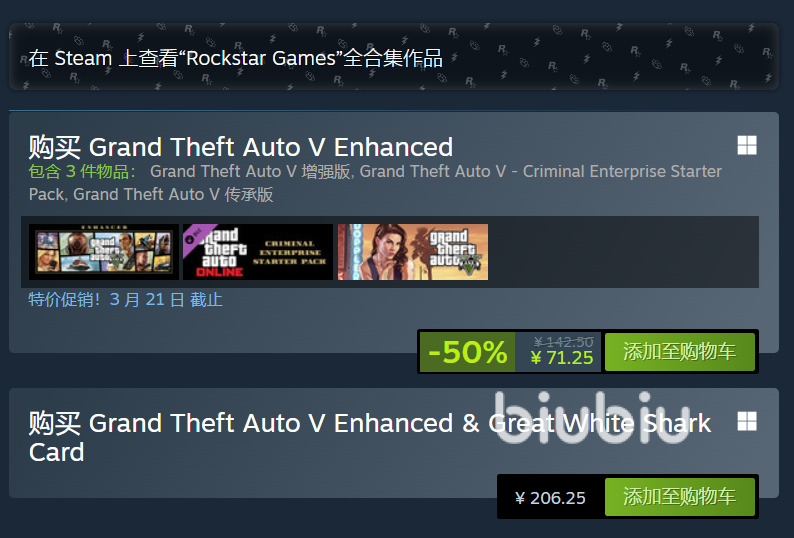
Task: Click the 购买 Grand Theft Auto V Enhanced heading
Action: pos(241,147)
